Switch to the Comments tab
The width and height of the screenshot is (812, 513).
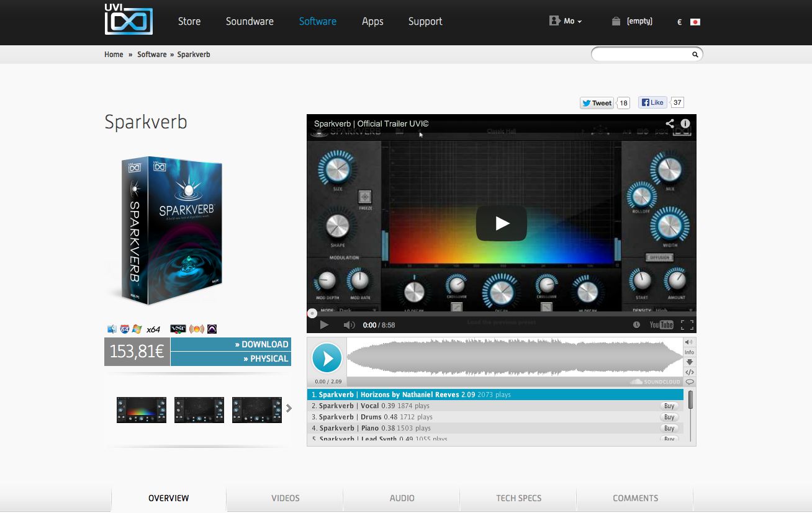tap(636, 498)
